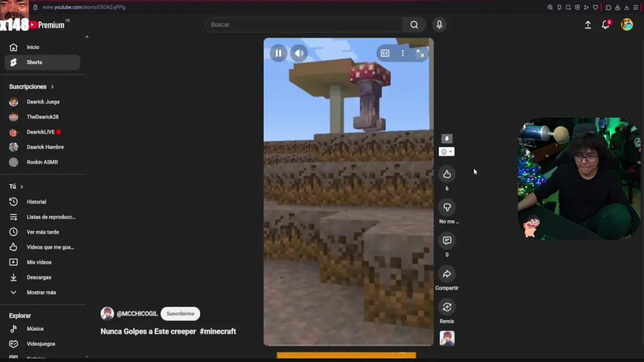Open DaarickLIVE channel

[x=43, y=132]
